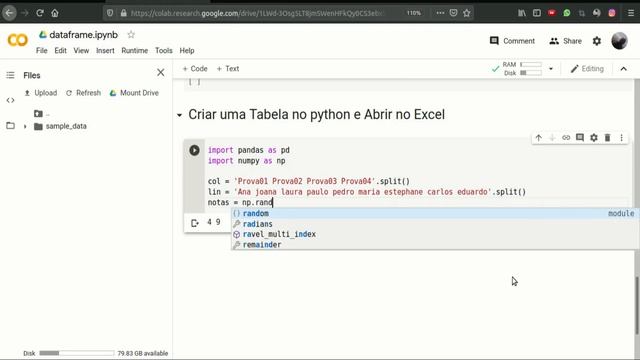Viewport: 640px width, 360px height.
Task: Open code snippets sidebar icon
Action: [10, 100]
